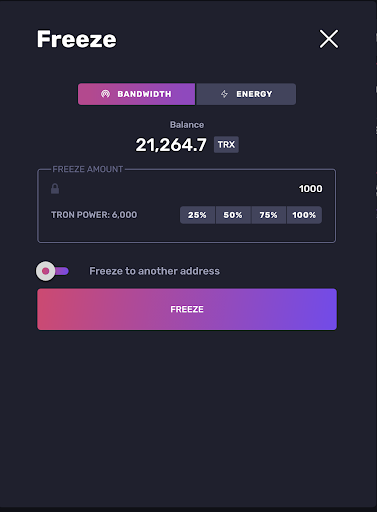Image resolution: width=377 pixels, height=512 pixels.
Task: Click the FREEZE AMOUNT field label
Action: [x=88, y=169]
